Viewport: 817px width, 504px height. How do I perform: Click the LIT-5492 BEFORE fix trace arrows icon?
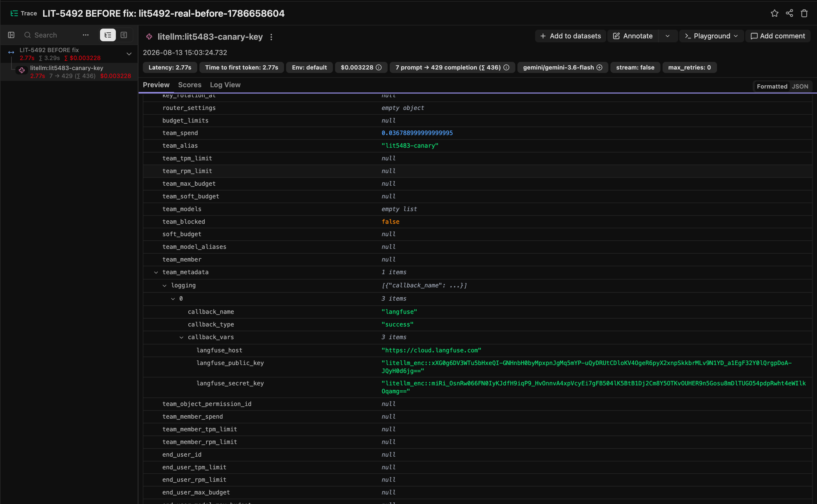coord(11,52)
